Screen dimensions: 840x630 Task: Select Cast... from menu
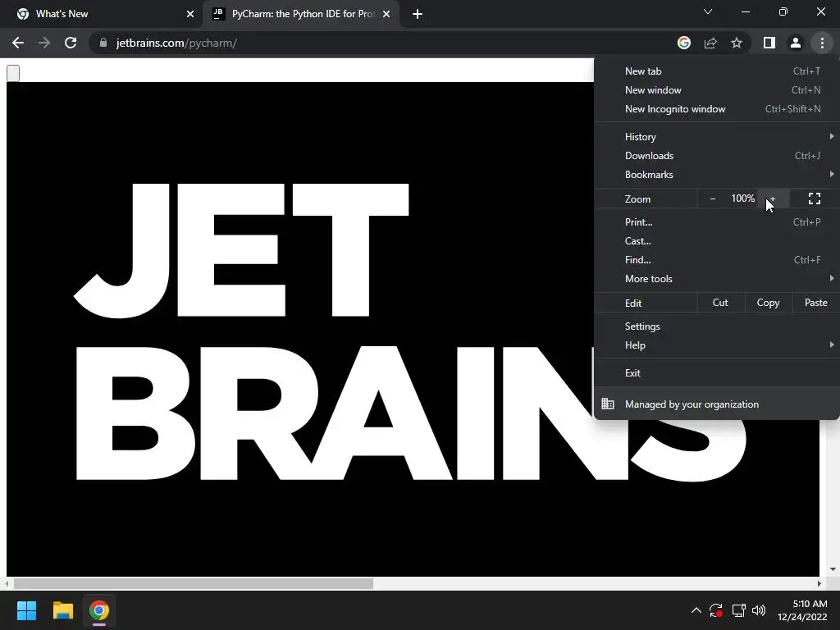(717, 241)
